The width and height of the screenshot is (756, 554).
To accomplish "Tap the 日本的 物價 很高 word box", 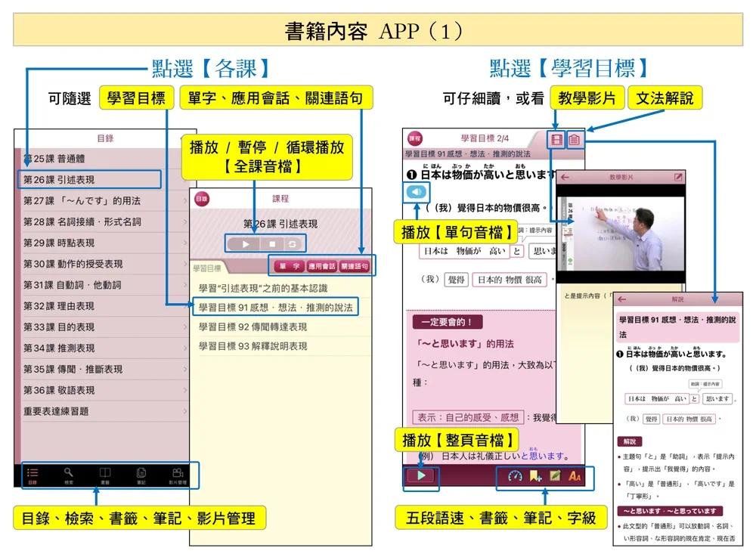I will coord(510,280).
